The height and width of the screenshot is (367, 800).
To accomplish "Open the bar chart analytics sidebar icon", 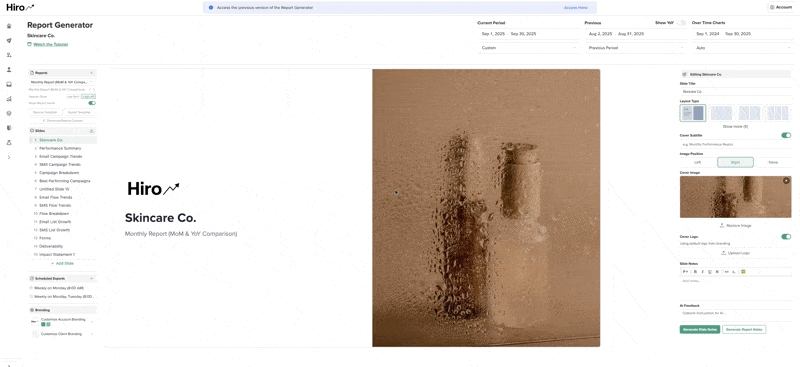I will click(9, 99).
